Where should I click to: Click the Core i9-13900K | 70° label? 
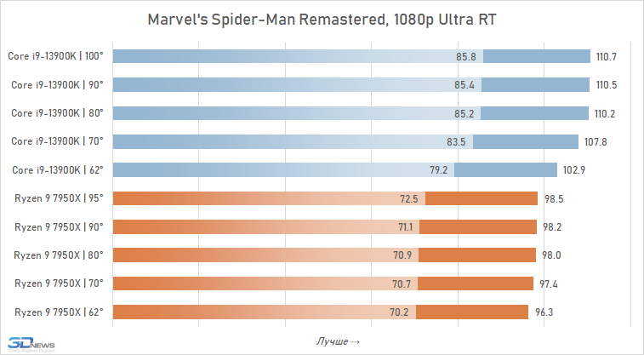click(56, 141)
